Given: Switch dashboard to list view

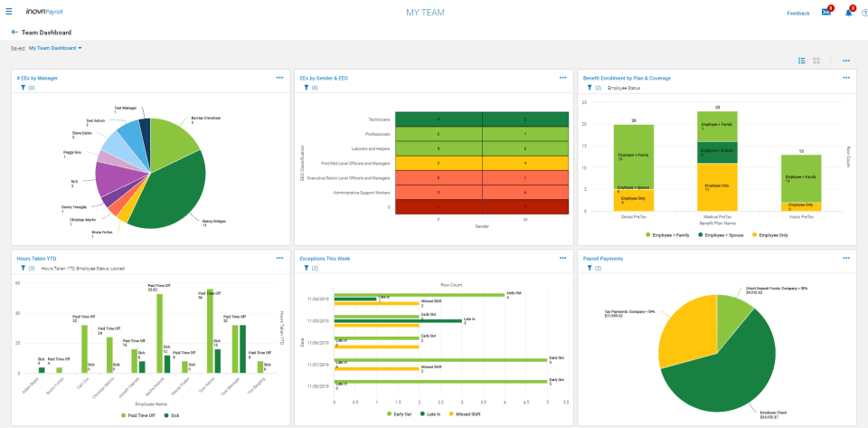Looking at the screenshot, I should pos(802,61).
